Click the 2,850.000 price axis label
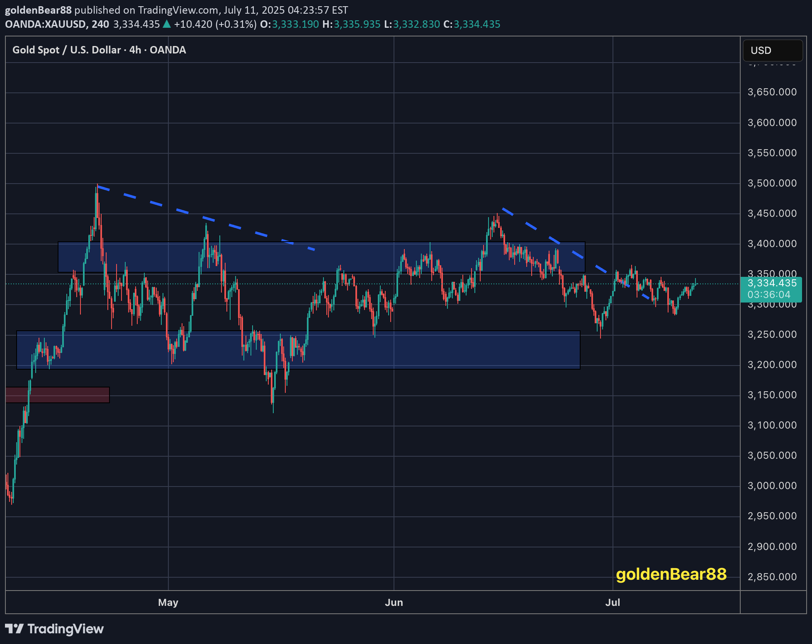The height and width of the screenshot is (644, 812). pyautogui.click(x=772, y=577)
